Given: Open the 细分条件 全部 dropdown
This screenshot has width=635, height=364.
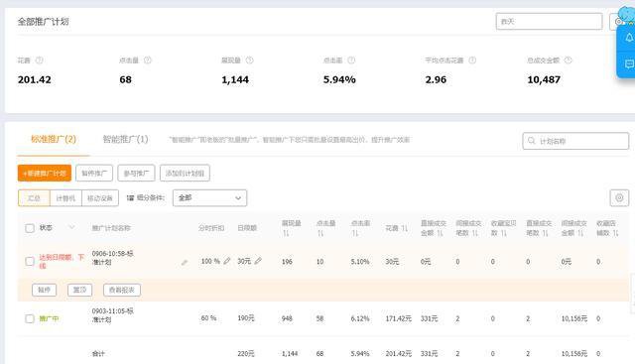Looking at the screenshot, I should [x=209, y=198].
